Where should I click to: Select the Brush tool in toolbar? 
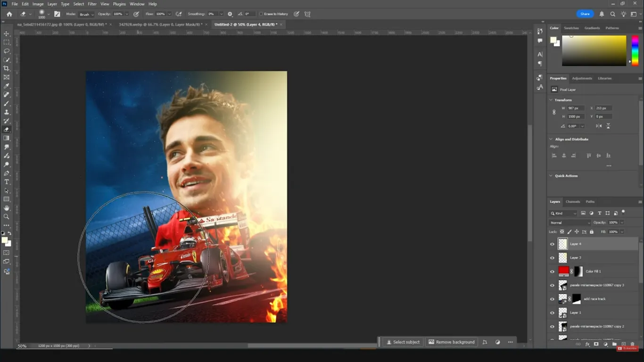point(7,103)
